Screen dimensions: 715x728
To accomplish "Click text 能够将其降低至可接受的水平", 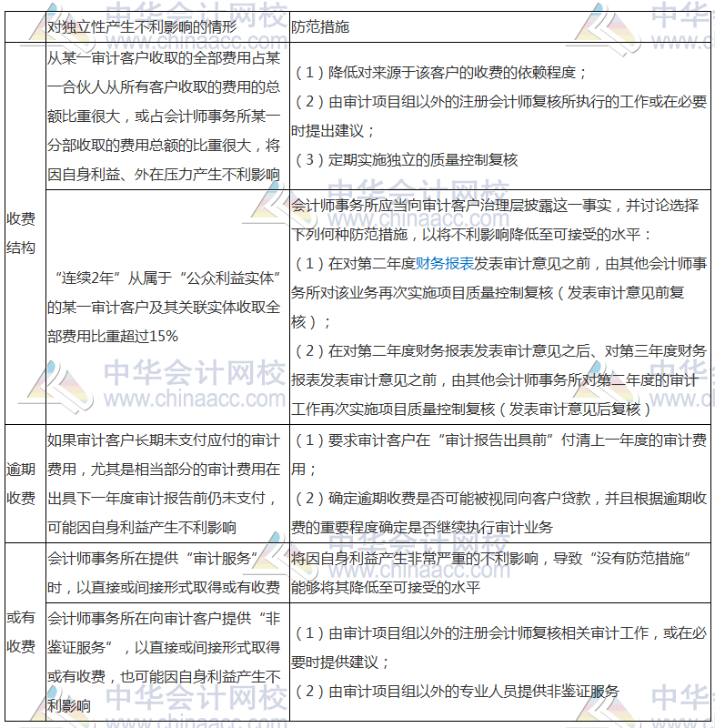I will [386, 587].
